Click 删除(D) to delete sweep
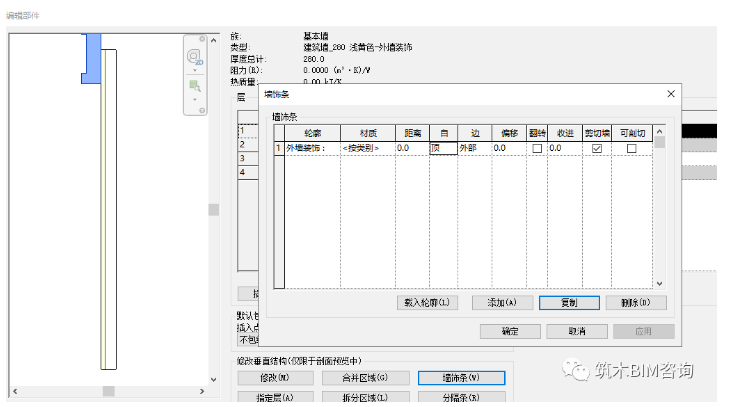 [x=636, y=303]
